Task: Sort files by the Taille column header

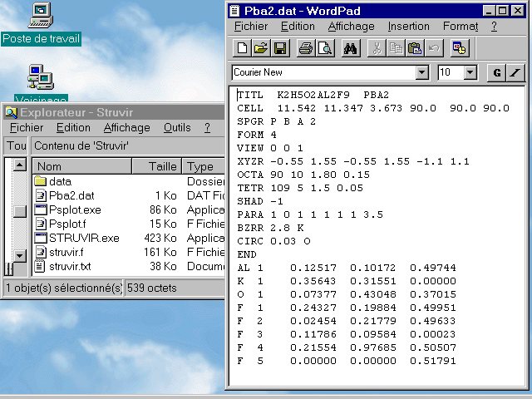Action: click(x=157, y=166)
